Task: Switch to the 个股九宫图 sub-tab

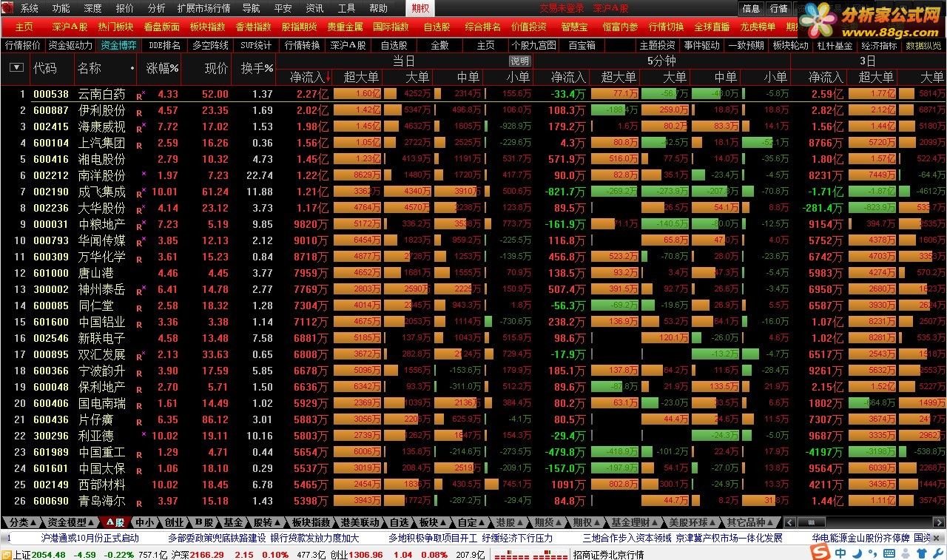Action: (533, 45)
